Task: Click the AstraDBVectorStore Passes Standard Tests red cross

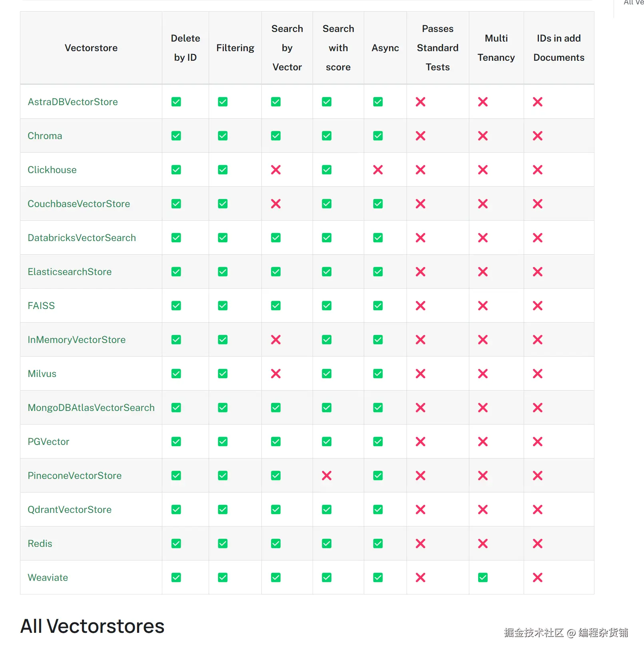Action: 420,102
